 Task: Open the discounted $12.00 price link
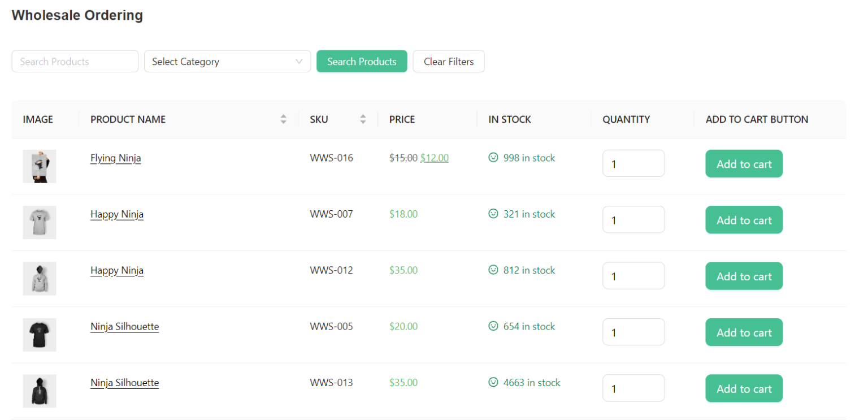coord(434,158)
